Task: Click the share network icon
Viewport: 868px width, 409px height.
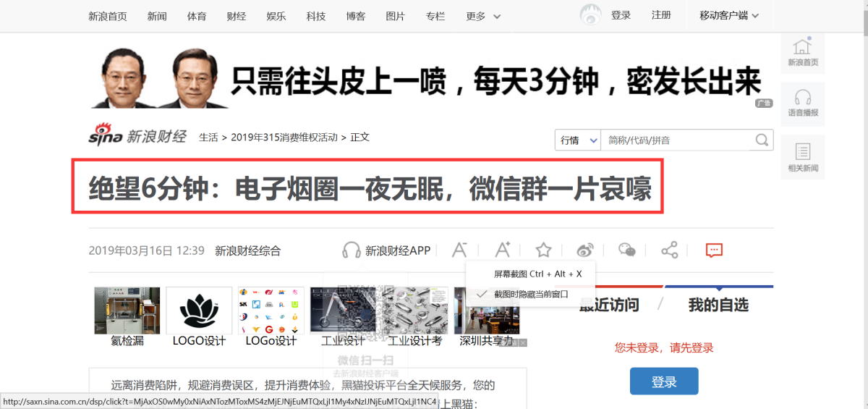Action: pos(670,250)
